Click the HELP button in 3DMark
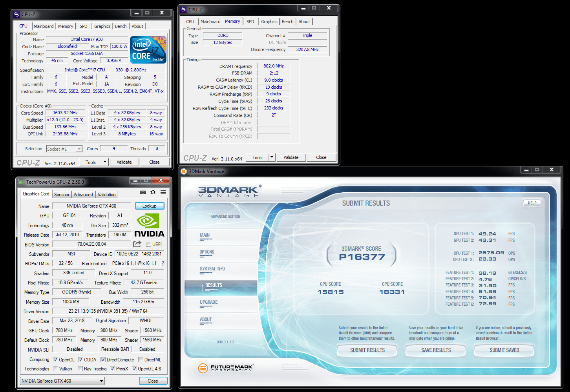The image size is (570, 392). tap(532, 203)
